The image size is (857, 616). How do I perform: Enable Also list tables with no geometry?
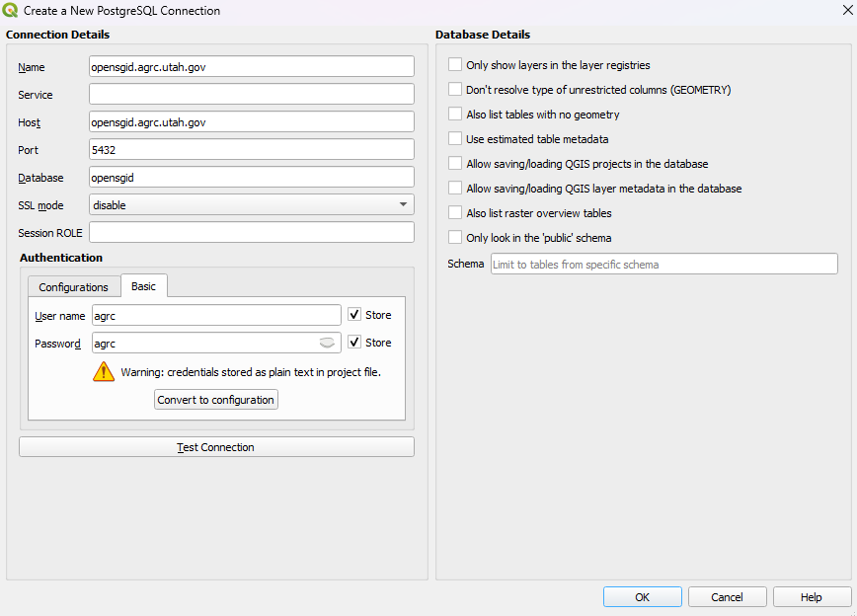455,114
